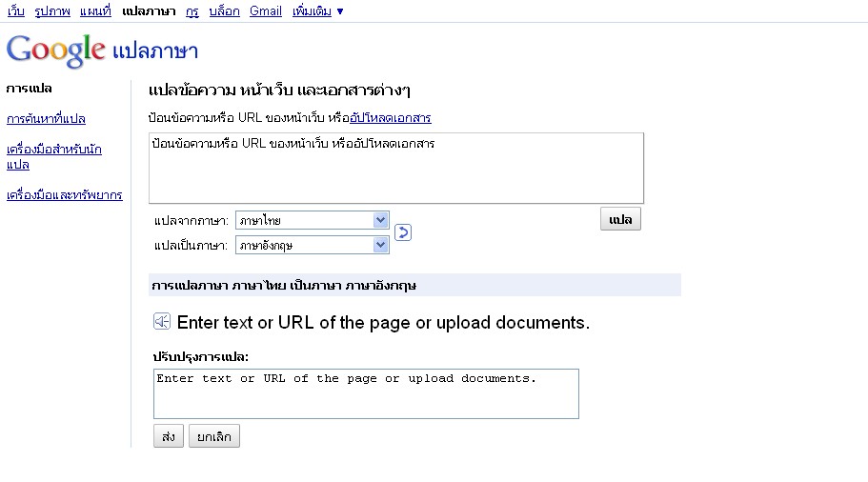Open the อัปโหลดเอกสาร upload link
Screen dimensions: 868x482
pos(391,118)
